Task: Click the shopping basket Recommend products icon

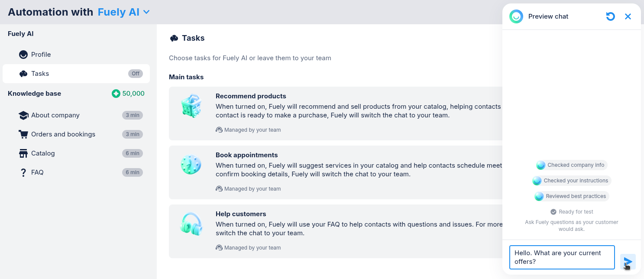Action: [x=191, y=106]
